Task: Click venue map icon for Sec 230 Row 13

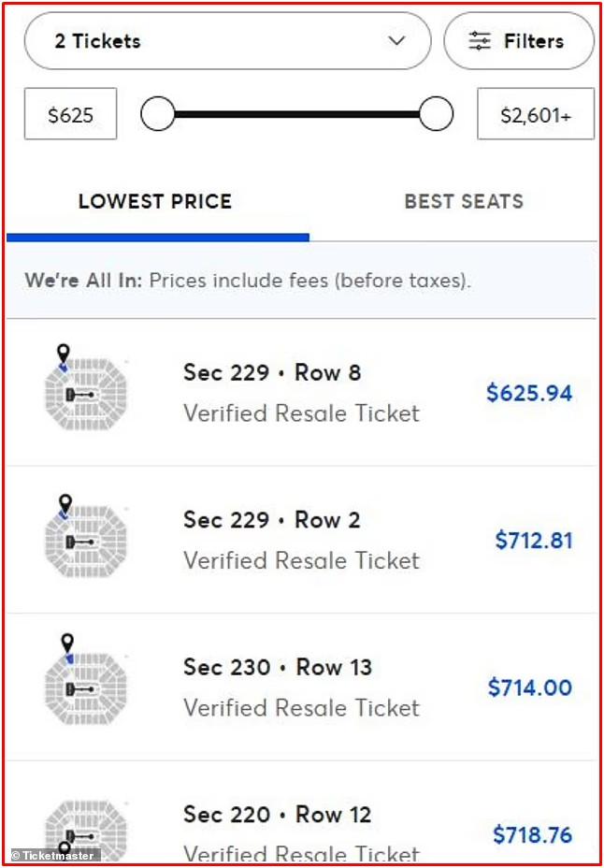Action: [86, 680]
